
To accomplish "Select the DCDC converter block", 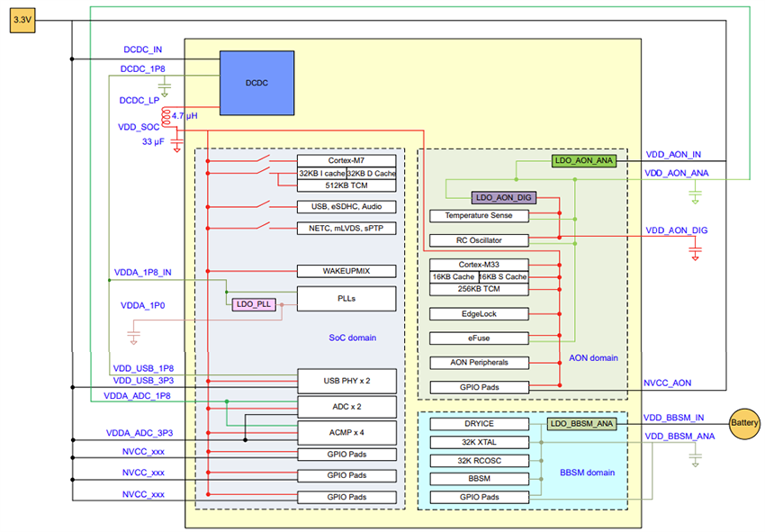I will 256,82.
